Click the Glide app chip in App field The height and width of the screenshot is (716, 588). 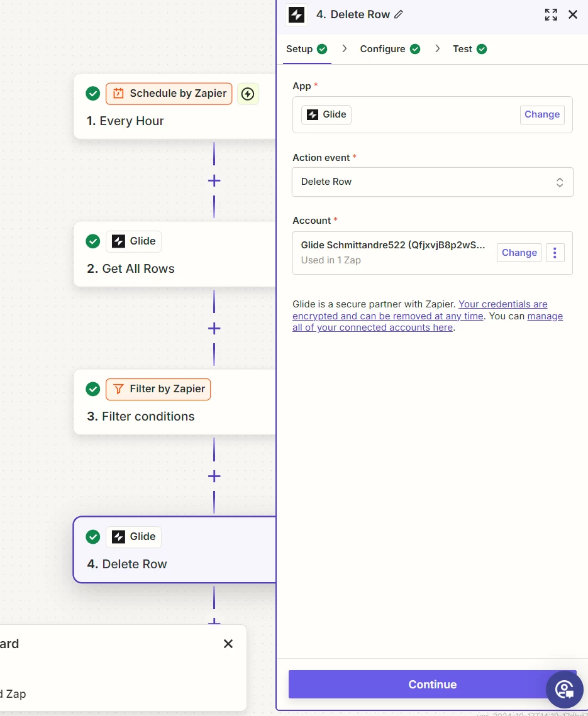[x=326, y=114]
